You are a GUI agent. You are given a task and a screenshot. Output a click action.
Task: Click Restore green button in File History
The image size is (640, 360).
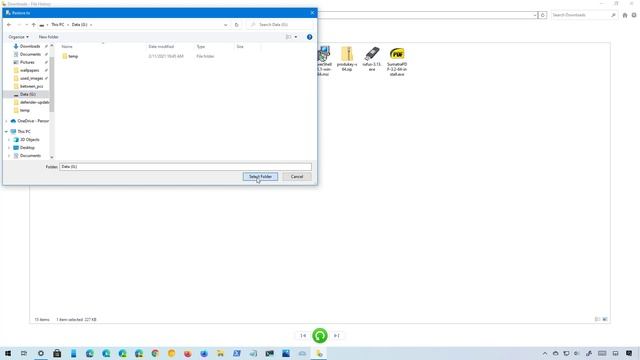[x=320, y=336]
